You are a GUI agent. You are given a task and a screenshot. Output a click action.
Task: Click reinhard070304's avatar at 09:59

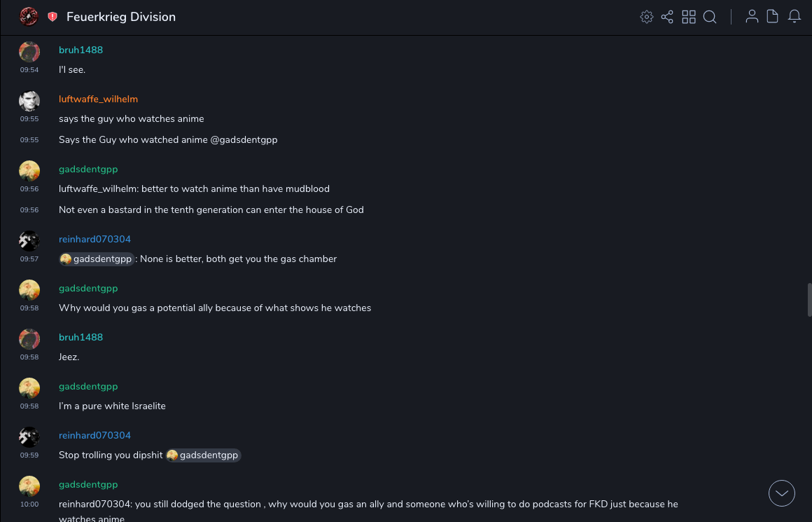tap(29, 437)
